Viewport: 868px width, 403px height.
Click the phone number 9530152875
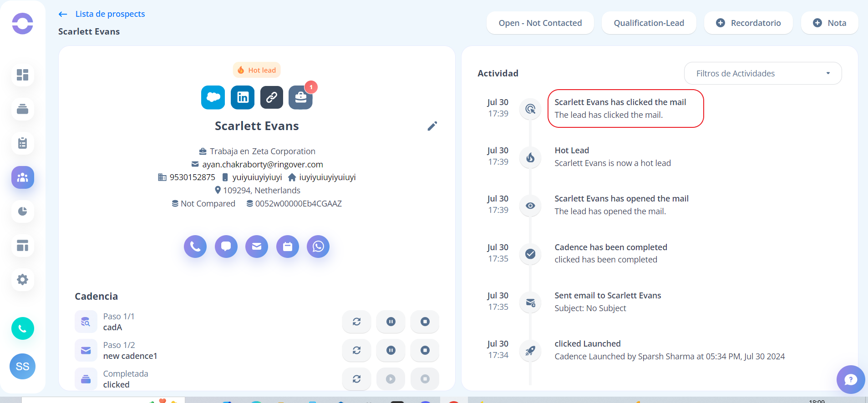[x=192, y=177]
